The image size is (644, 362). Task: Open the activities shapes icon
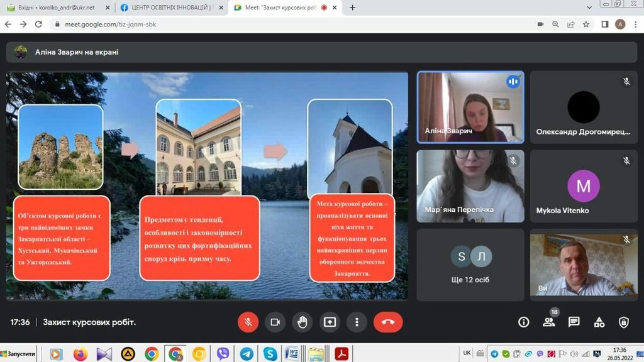[599, 322]
